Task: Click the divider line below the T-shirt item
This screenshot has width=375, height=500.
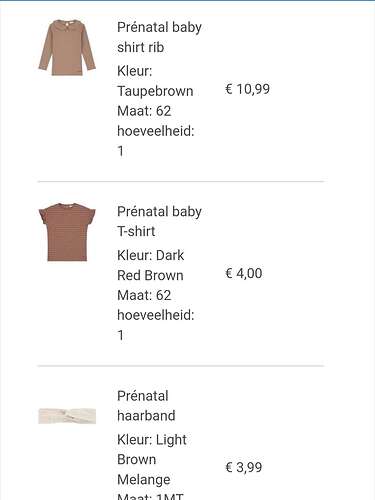Action: coord(181,366)
